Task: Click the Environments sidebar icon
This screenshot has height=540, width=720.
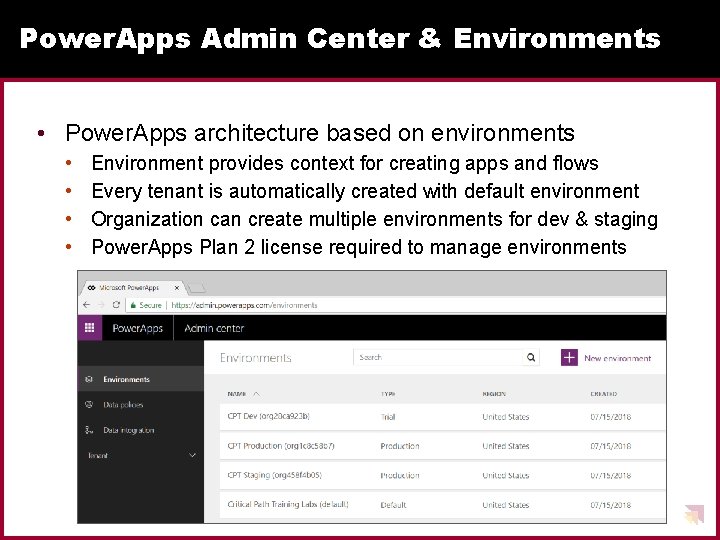Action: [89, 379]
